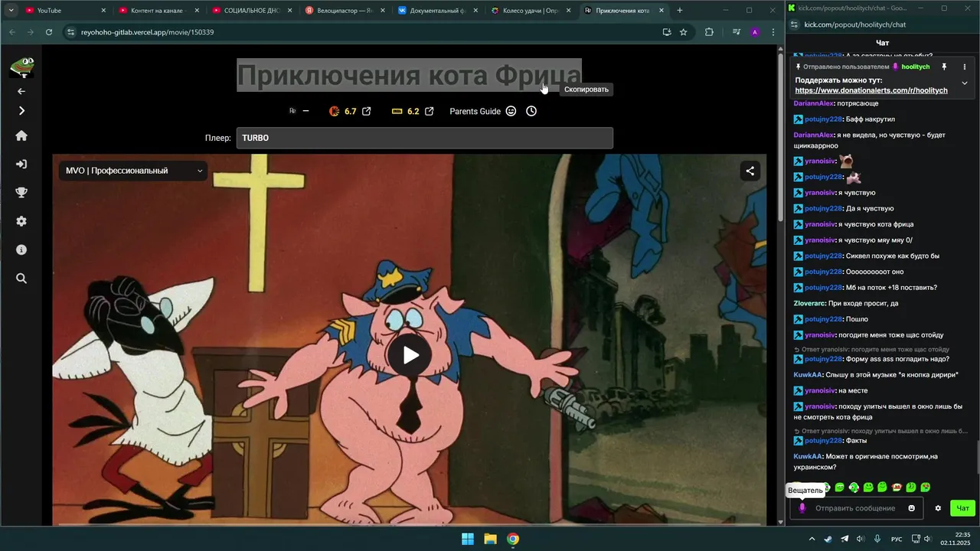The image size is (980, 551).
Task: Open Chrome from taskbar
Action: (x=513, y=539)
